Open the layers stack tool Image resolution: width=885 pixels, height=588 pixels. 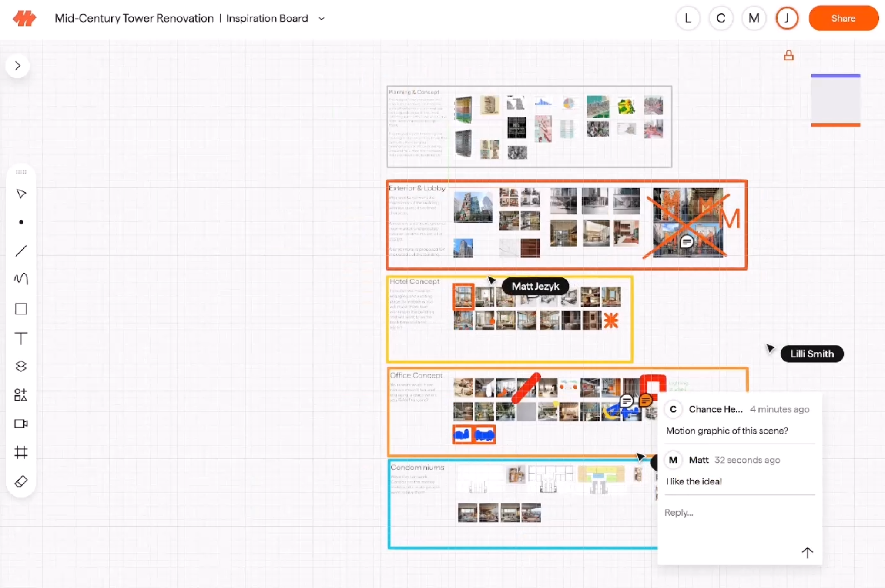21,366
